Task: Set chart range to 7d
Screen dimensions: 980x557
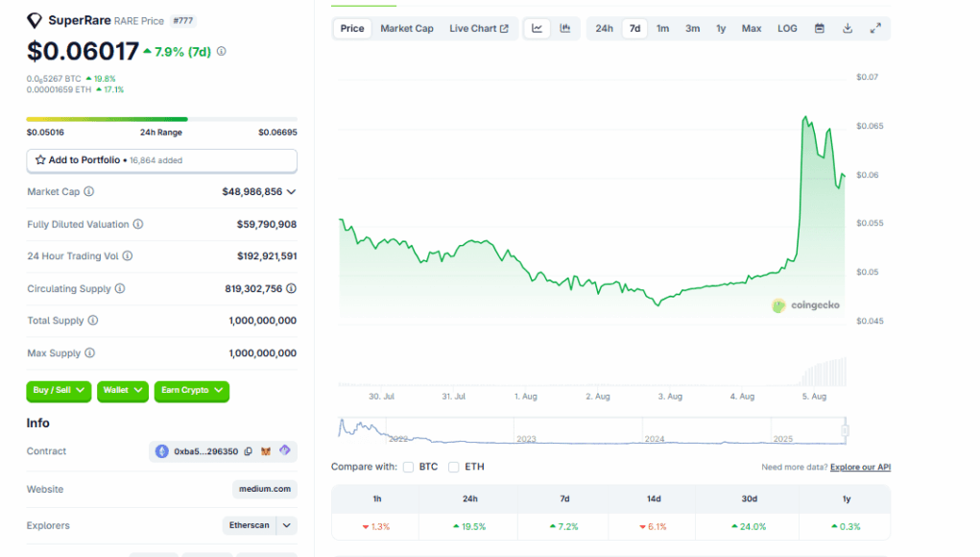Action: tap(634, 28)
